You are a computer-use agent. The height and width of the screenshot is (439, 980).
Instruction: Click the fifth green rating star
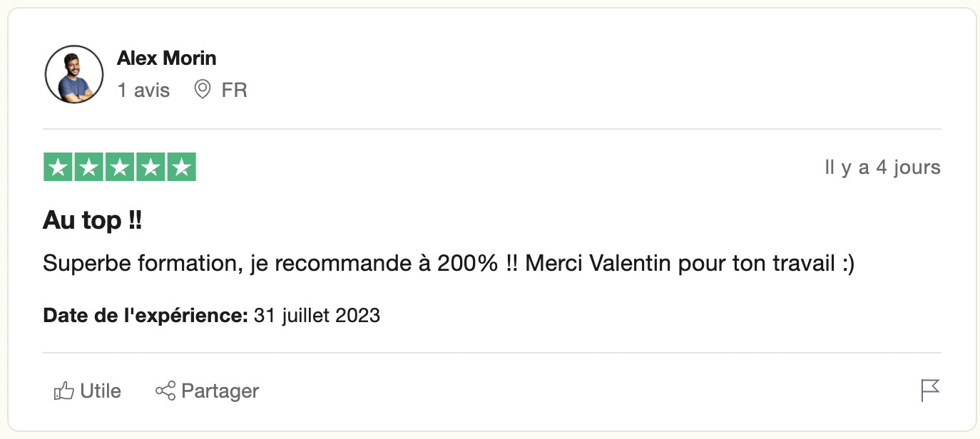coord(182,167)
